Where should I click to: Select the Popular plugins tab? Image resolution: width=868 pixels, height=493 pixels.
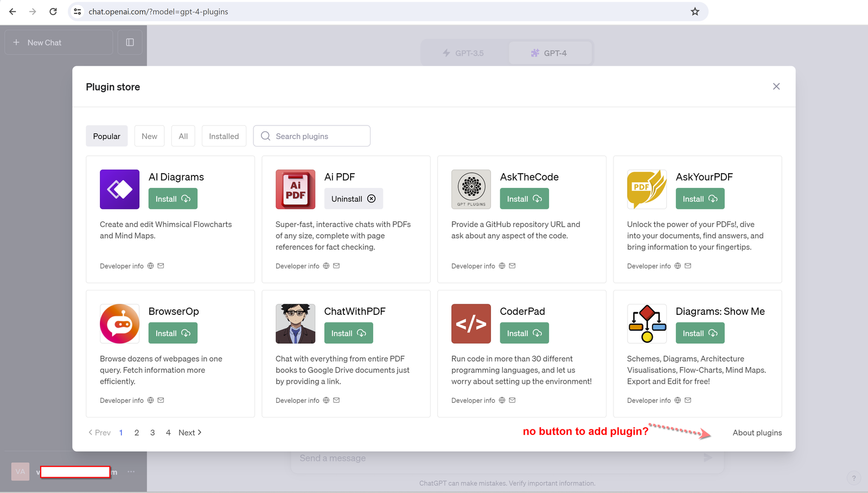point(107,136)
